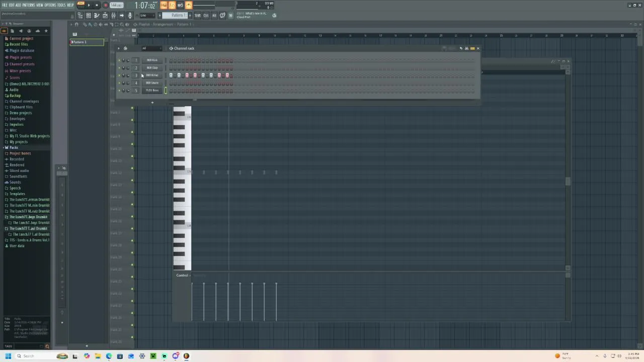Click the Ctrl button

206,15
